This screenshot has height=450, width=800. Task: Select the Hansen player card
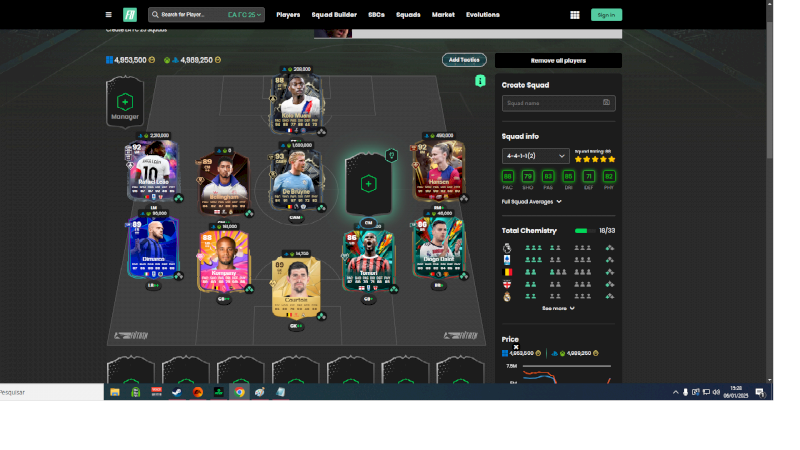(439, 171)
